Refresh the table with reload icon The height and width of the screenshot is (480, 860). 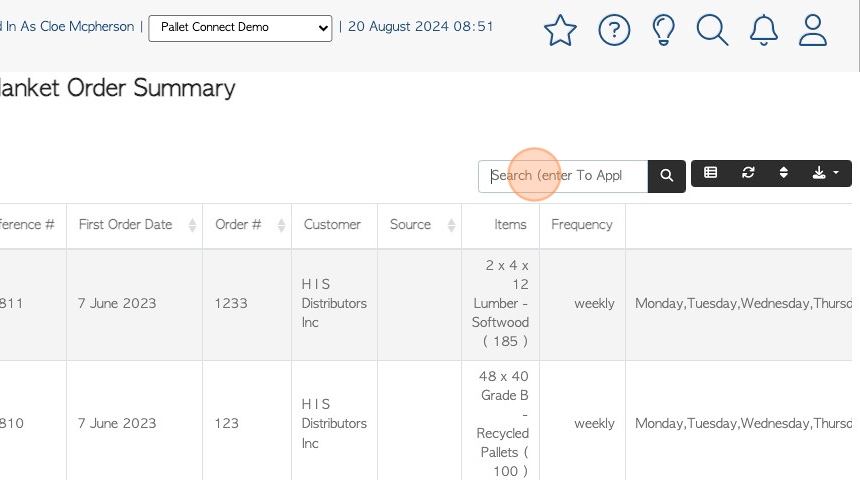coord(748,173)
